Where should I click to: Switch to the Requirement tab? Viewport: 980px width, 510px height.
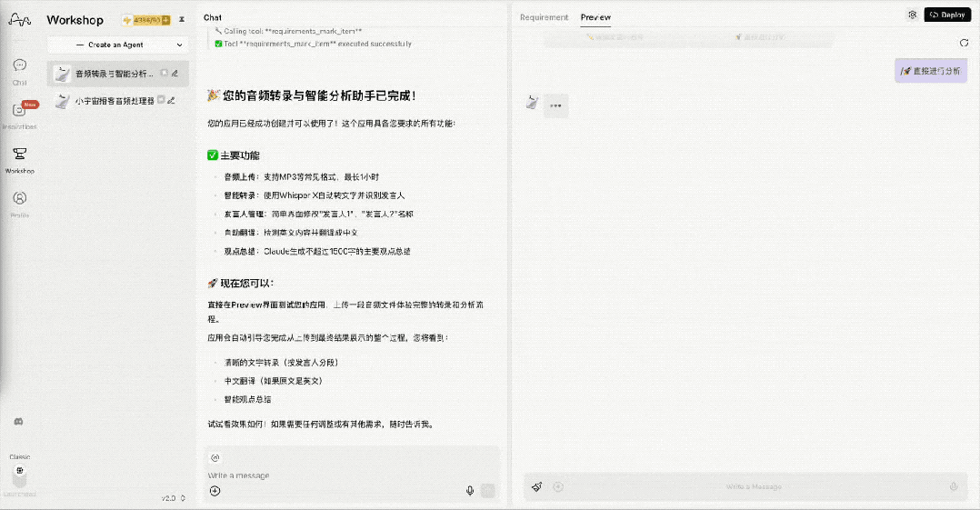(544, 17)
